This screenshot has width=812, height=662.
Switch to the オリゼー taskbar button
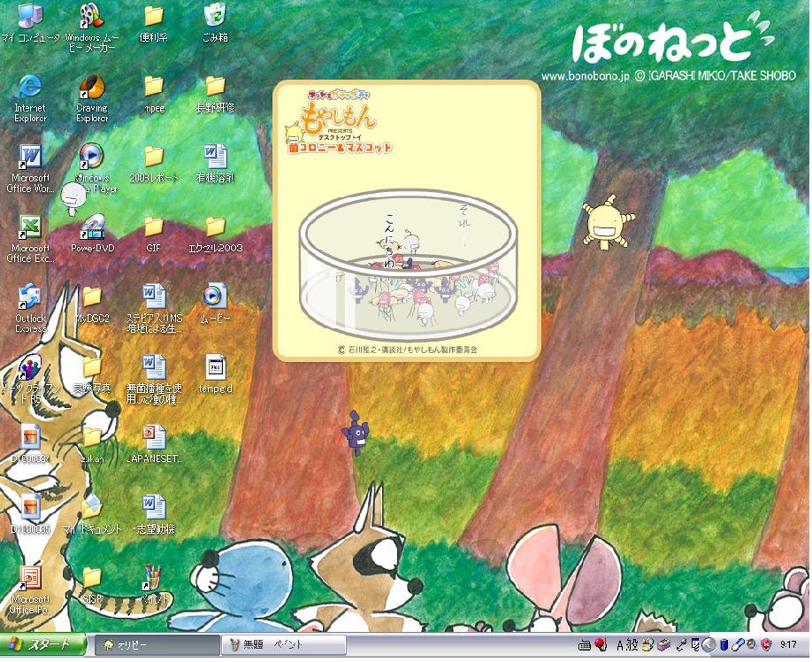157,645
